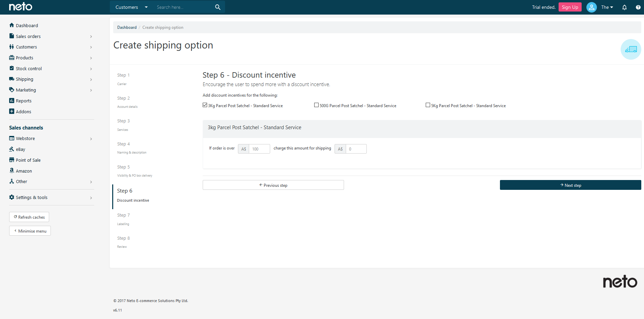Click the Settings & tools gear icon
The width and height of the screenshot is (644, 319).
(12, 197)
